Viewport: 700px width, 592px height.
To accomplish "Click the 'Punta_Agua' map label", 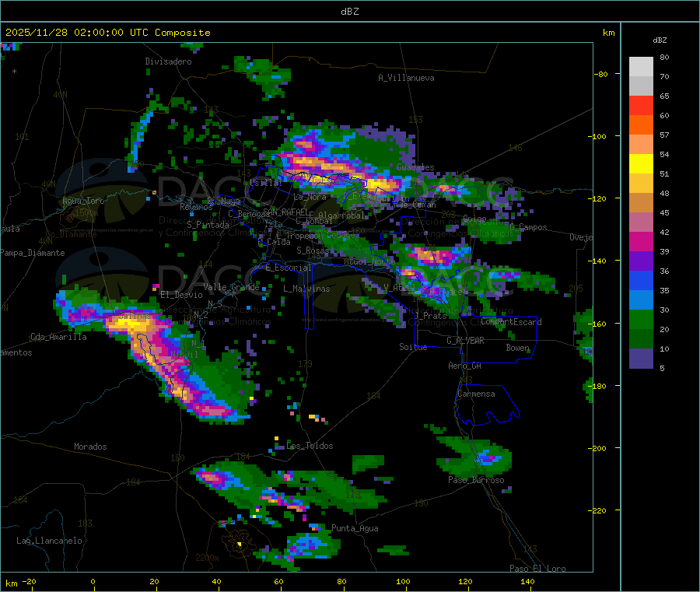I will tap(355, 528).
